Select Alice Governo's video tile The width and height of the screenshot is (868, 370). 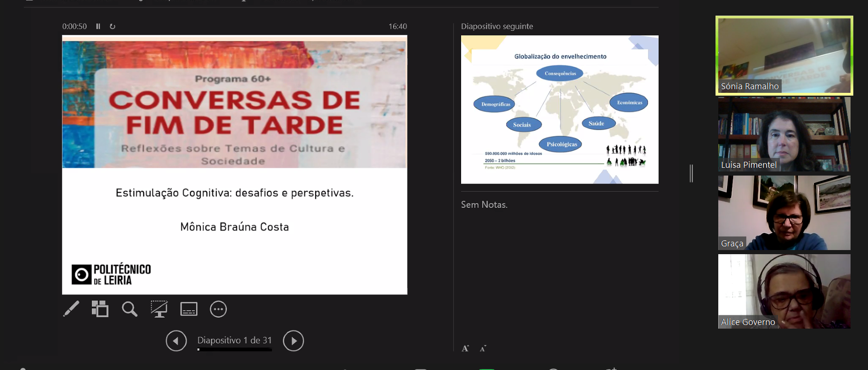[784, 291]
